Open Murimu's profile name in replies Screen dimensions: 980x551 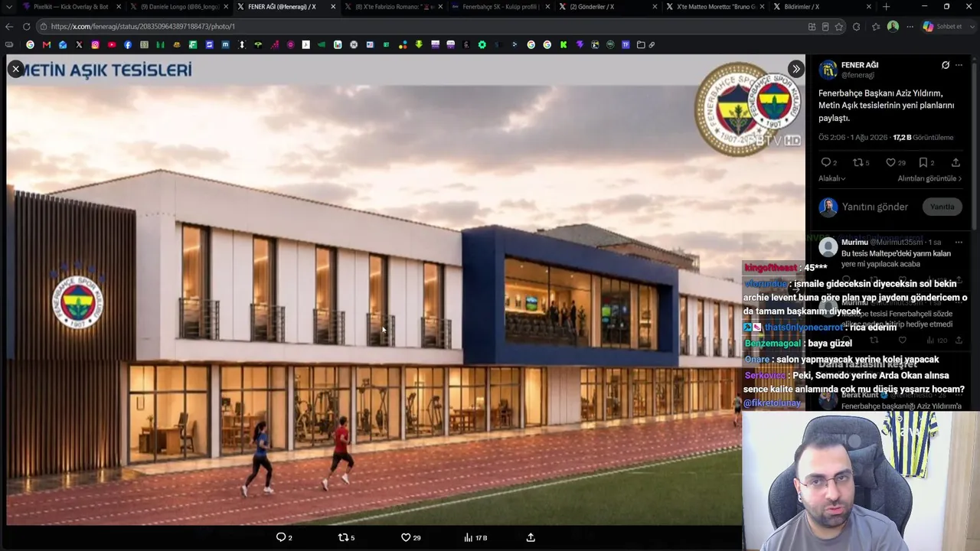854,242
